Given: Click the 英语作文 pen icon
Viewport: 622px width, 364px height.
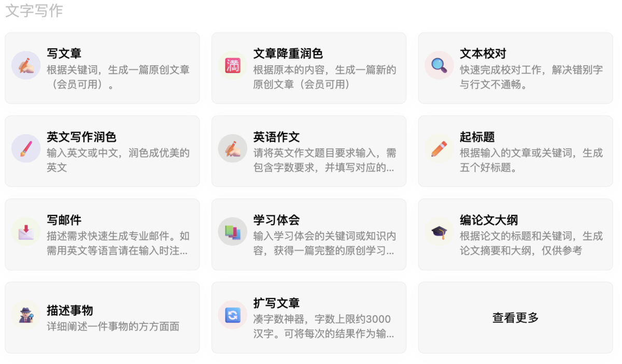Looking at the screenshot, I should 232,149.
